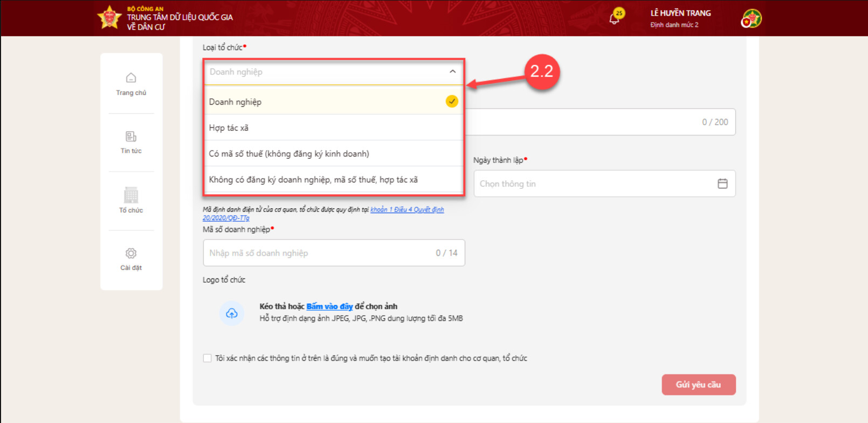This screenshot has width=868, height=423.
Task: Click the name field showing 0 / 200
Action: [601, 122]
